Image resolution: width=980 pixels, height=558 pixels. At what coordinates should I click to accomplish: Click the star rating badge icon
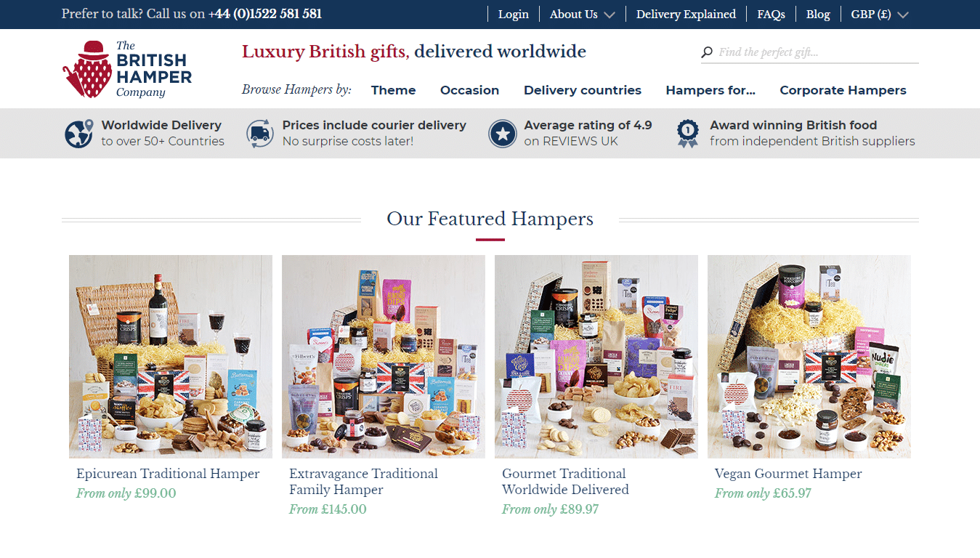[x=502, y=134]
